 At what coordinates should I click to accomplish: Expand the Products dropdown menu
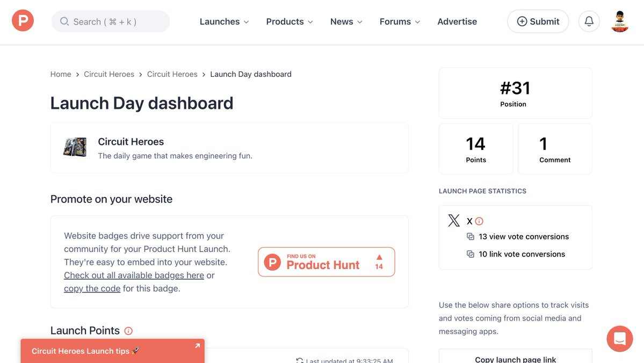coord(290,21)
